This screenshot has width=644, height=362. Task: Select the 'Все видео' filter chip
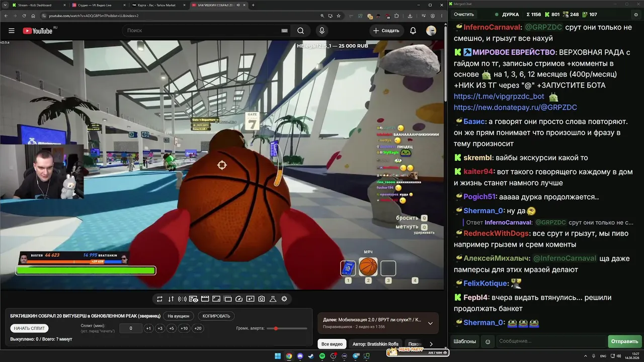[x=332, y=344]
